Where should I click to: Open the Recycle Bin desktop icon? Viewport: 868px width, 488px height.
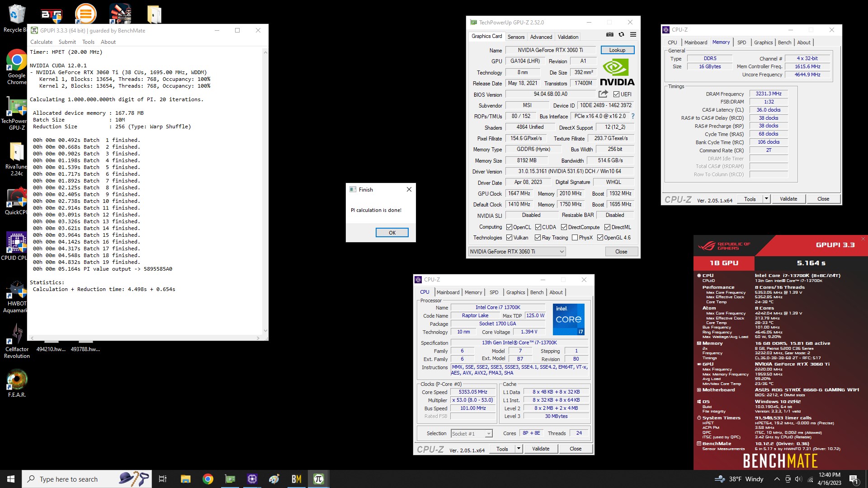(16, 18)
